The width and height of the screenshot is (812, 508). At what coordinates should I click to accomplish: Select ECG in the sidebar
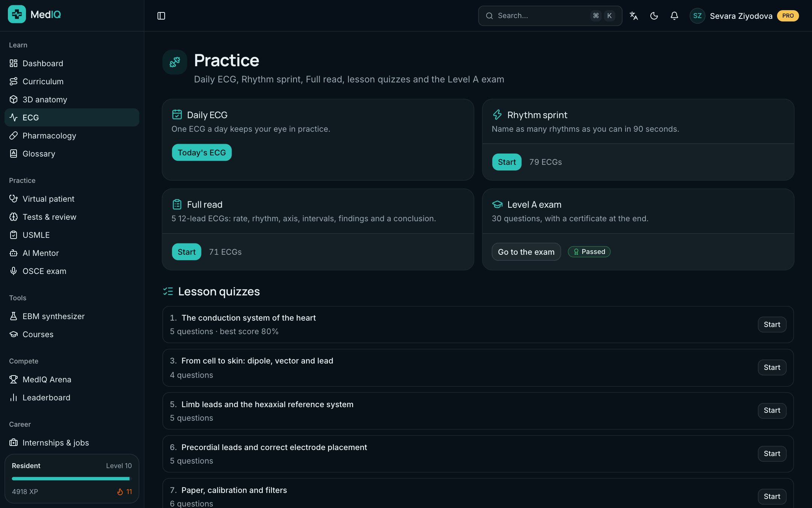click(x=72, y=117)
